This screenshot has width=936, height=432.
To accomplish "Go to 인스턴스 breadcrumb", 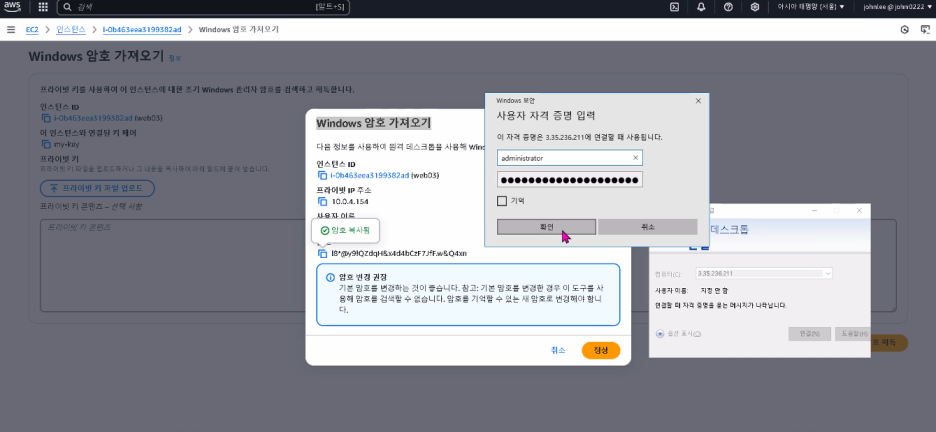I will coord(71,29).
